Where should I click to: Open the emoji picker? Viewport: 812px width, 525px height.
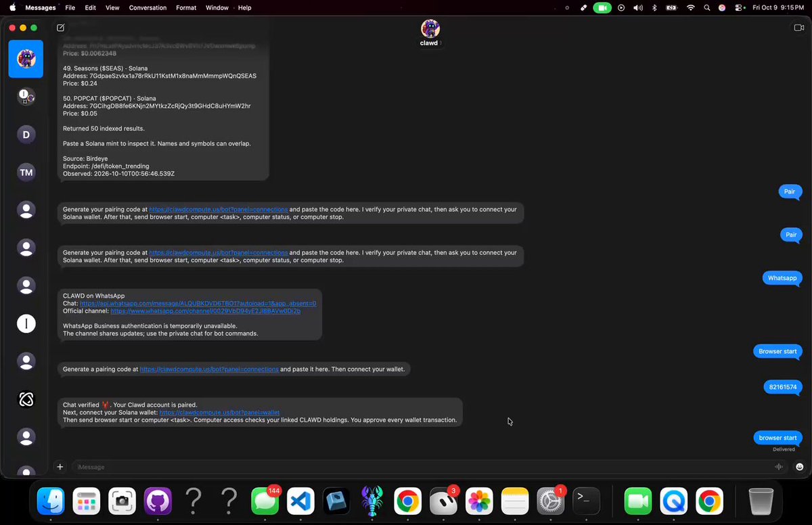tap(799, 467)
